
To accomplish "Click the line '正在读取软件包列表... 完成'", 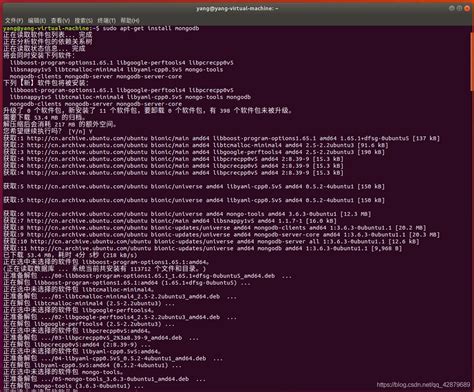I will click(x=48, y=35).
